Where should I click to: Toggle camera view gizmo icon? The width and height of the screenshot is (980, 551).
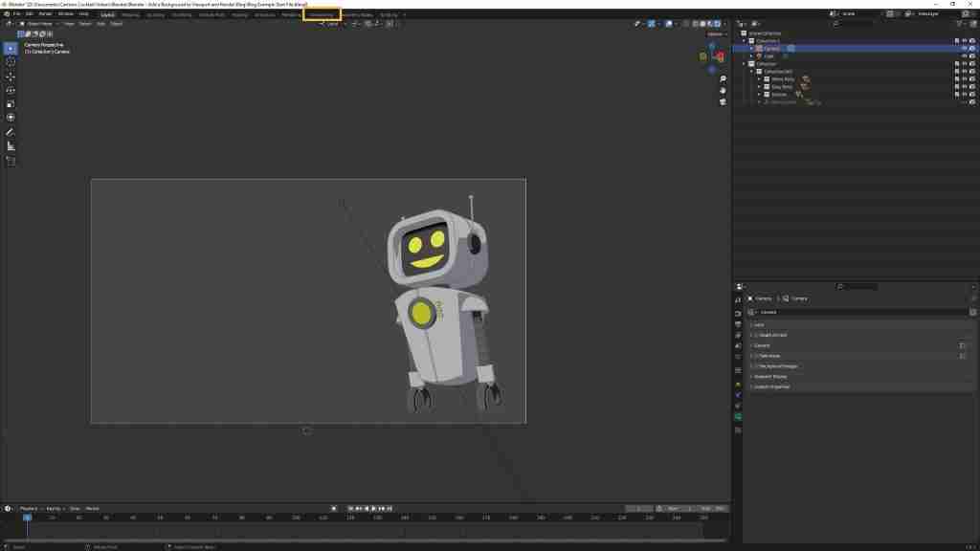723,101
